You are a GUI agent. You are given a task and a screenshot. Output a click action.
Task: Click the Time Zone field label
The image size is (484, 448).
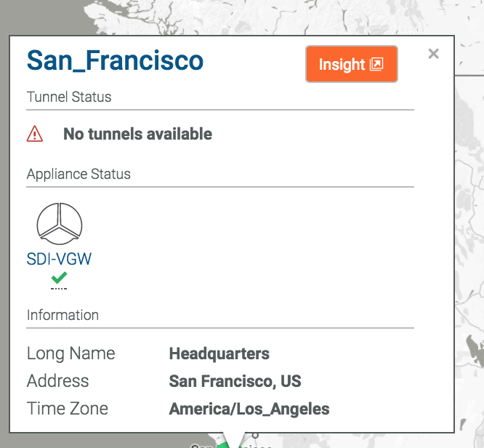[67, 409]
